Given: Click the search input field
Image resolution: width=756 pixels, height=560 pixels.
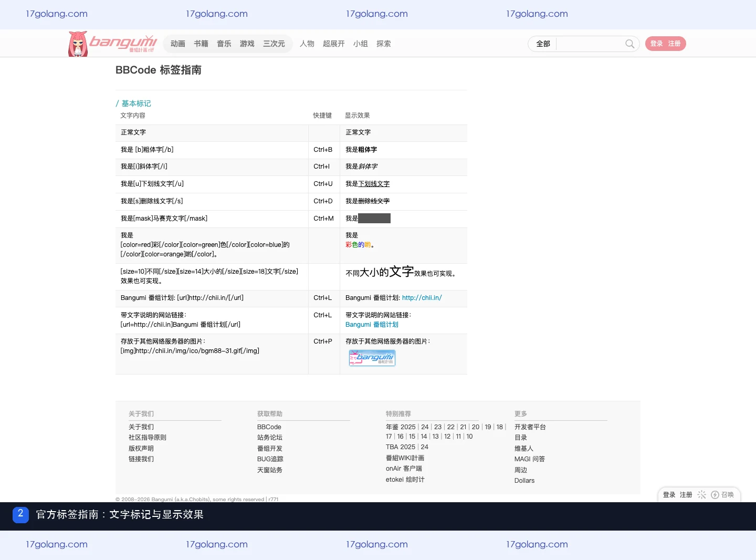Looking at the screenshot, I should pos(590,44).
